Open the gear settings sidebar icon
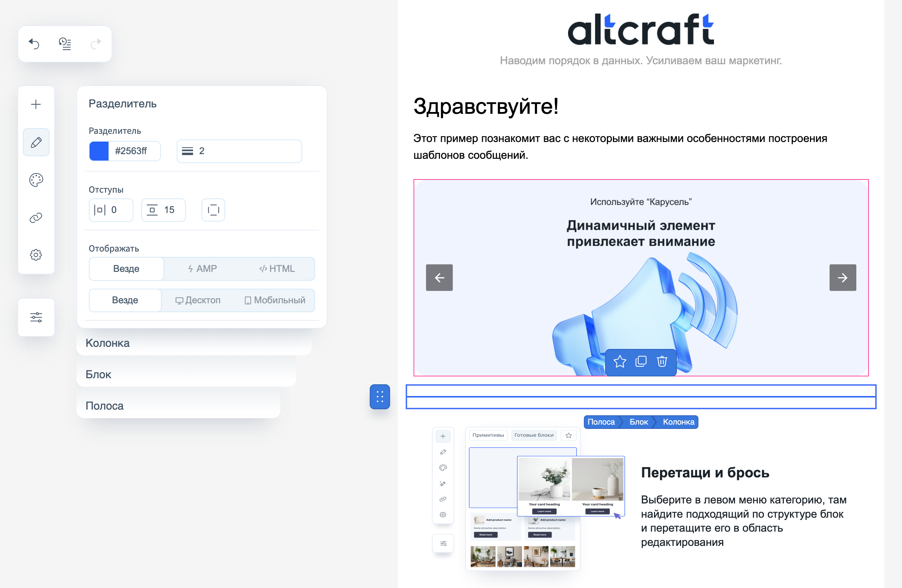Screen dimensions: 902x588 tap(36, 255)
